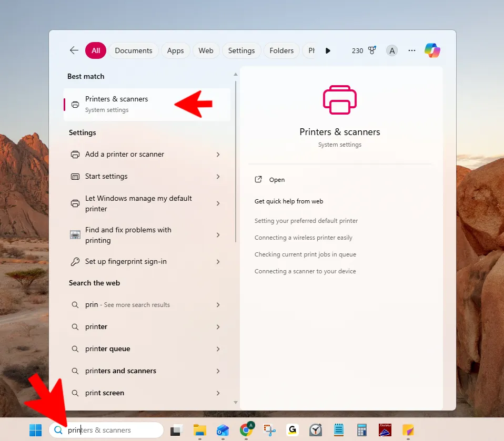Switch to the Documents filter tab
This screenshot has width=504, height=441.
pyautogui.click(x=134, y=50)
